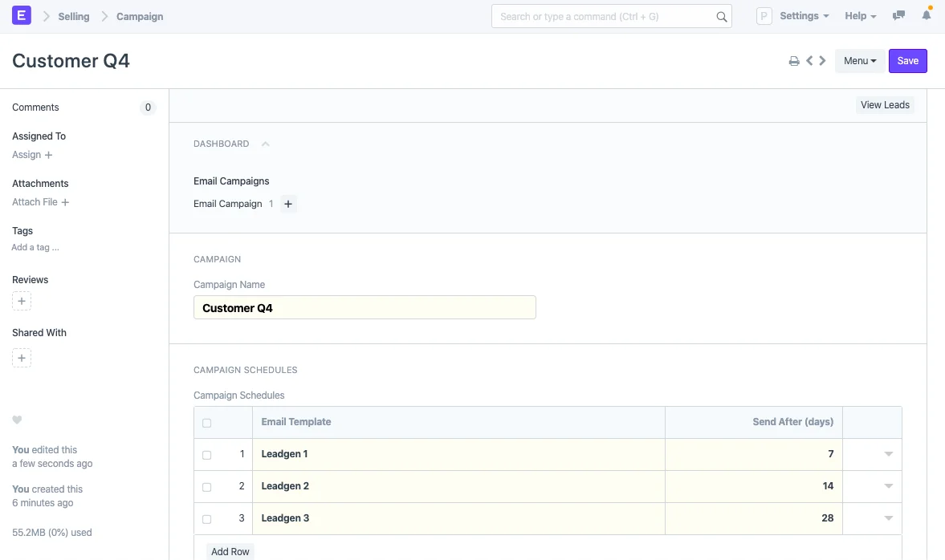Check the checkbox for Leadgen 3 row
This screenshot has height=560, width=945.
click(206, 518)
